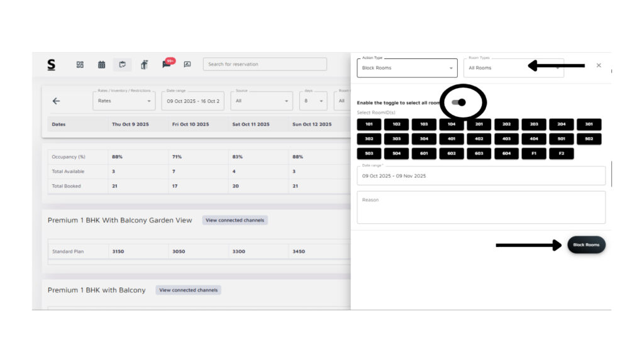644x362 pixels.
Task: Click the S logo
Action: pyautogui.click(x=52, y=64)
